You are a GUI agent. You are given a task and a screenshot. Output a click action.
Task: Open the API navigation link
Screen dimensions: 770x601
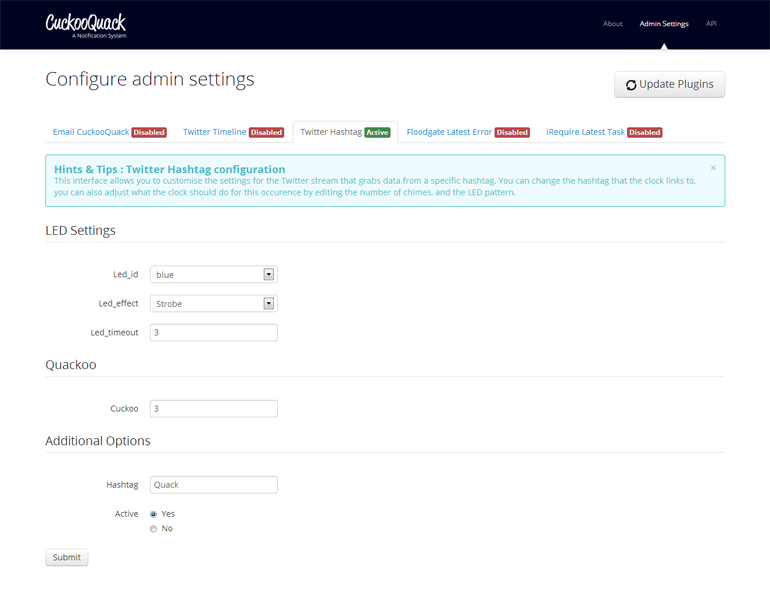[711, 24]
